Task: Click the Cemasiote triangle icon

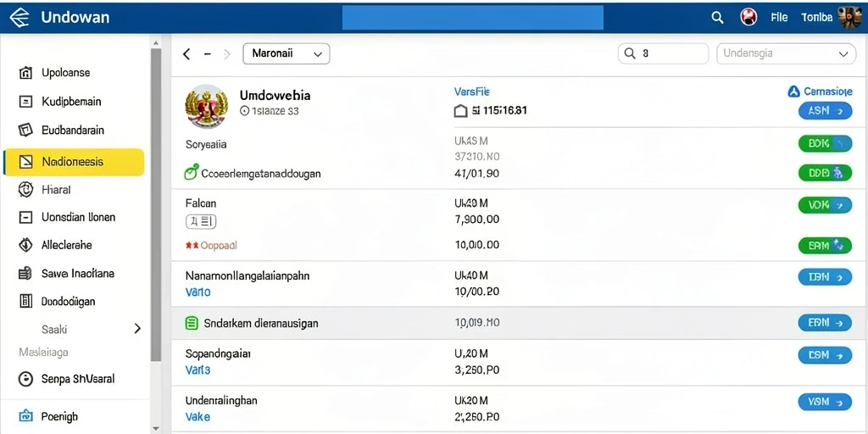Action: (793, 92)
